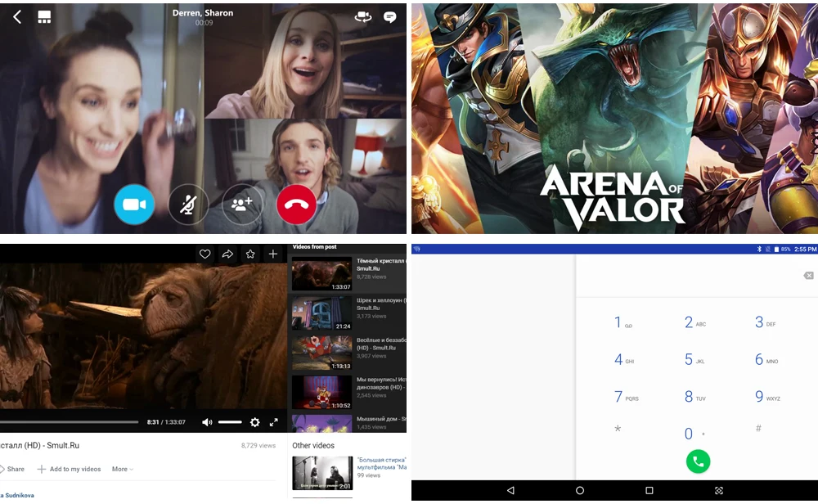Tap the Android home navigation button
Viewport: 818px width, 504px height.
(x=580, y=490)
